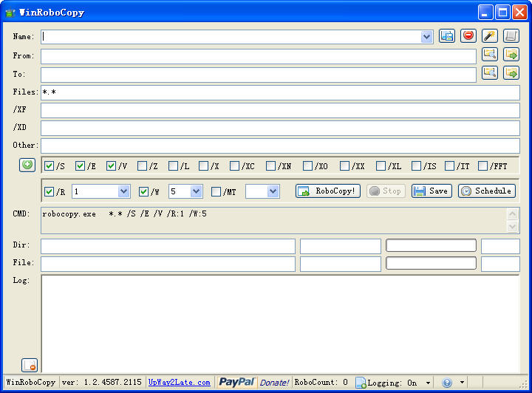Enable the /X checkbox
532x393 pixels.
click(204, 165)
